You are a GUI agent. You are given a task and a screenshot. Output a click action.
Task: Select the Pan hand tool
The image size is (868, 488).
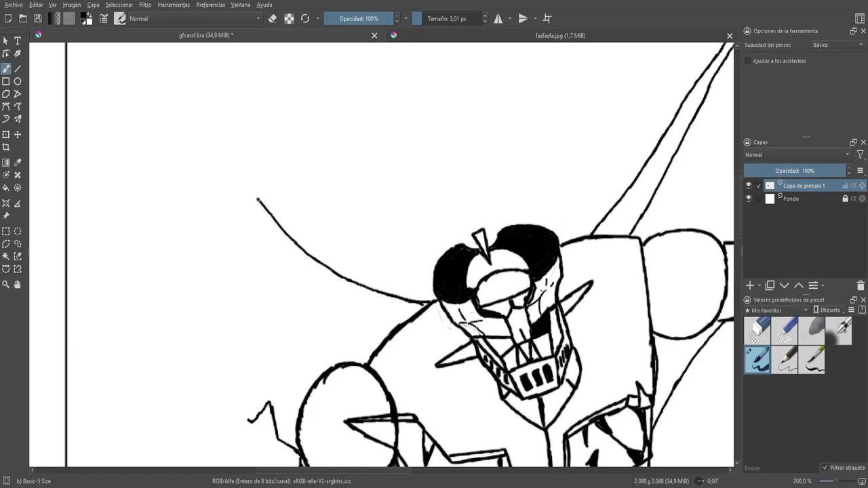(x=18, y=285)
